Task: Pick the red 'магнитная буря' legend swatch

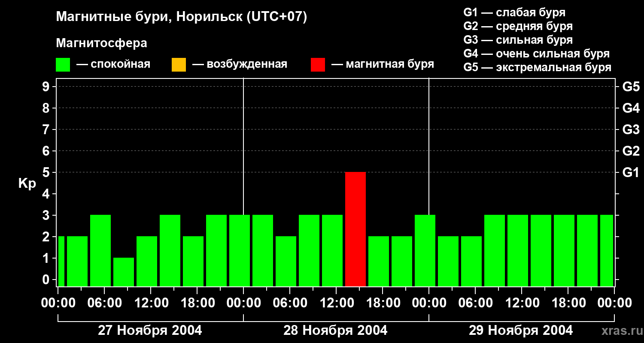Action: click(x=318, y=65)
